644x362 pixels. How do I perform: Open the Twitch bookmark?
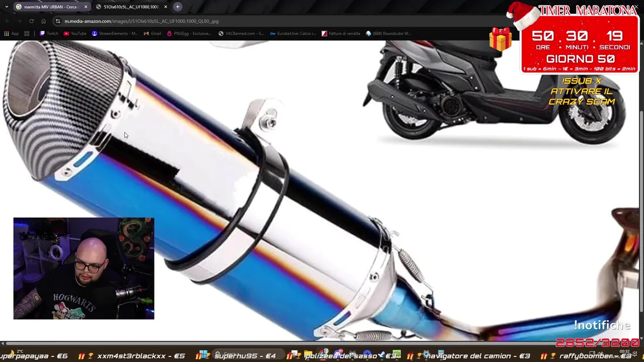coord(49,34)
